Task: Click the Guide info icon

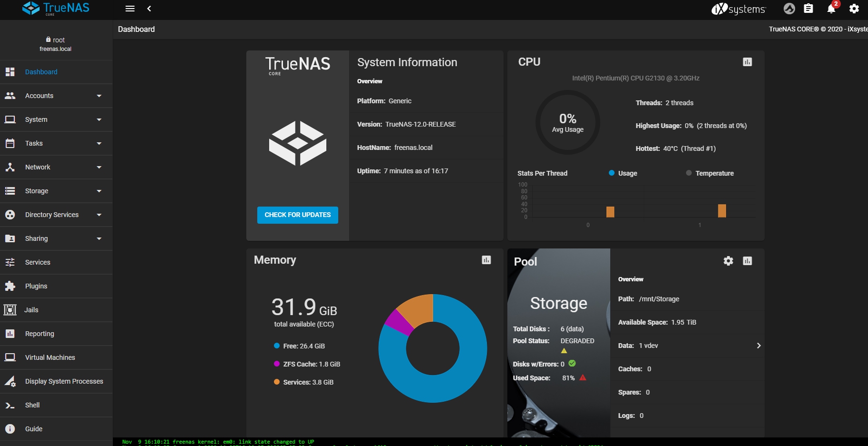Action: click(10, 429)
